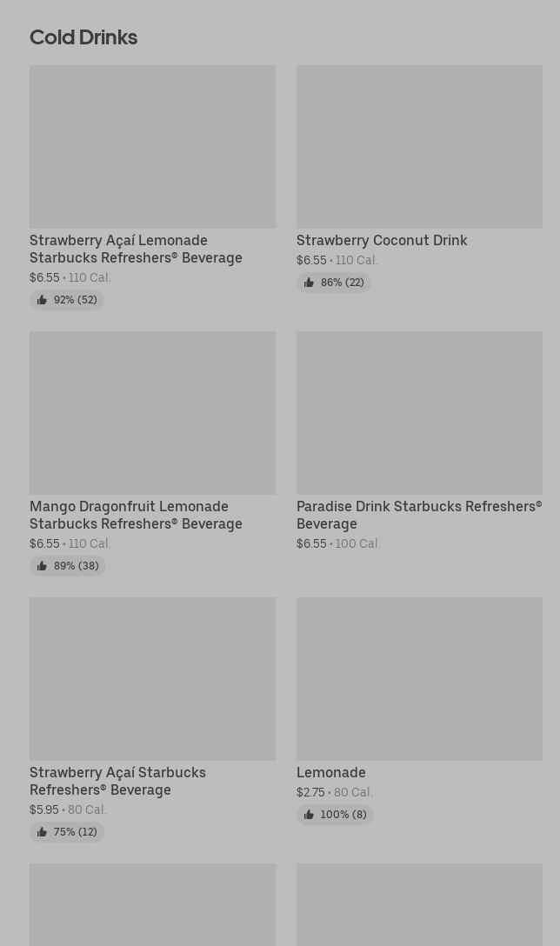Click thumbs-up icon on Strawberry Açaí Lemonade rating
560x946 pixels.
(x=42, y=300)
